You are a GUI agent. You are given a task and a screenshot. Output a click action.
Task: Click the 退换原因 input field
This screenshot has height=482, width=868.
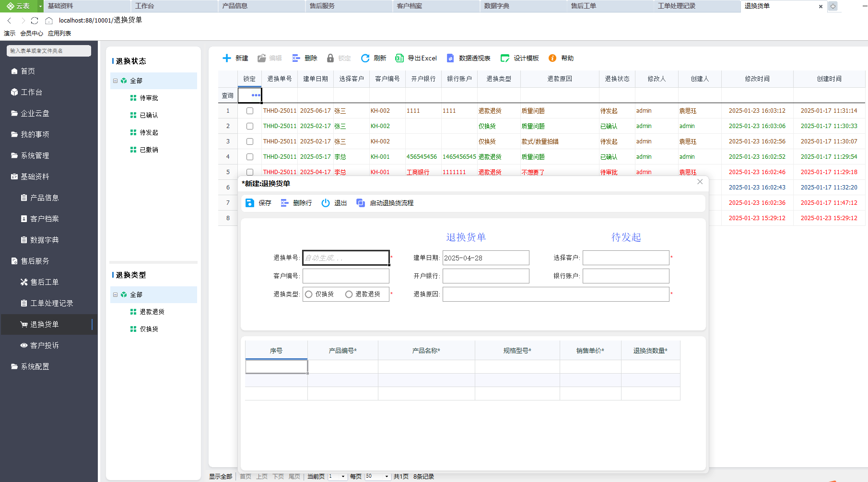coord(555,294)
